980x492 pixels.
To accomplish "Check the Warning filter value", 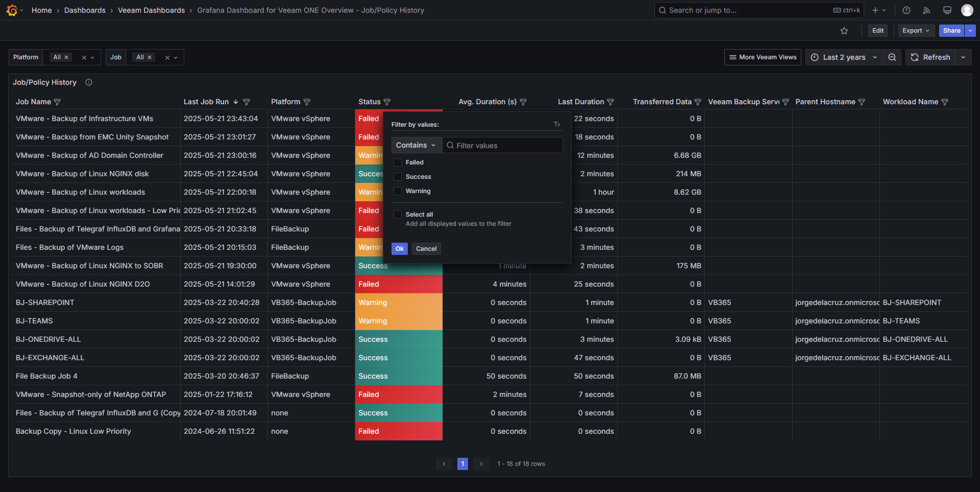I will 398,191.
